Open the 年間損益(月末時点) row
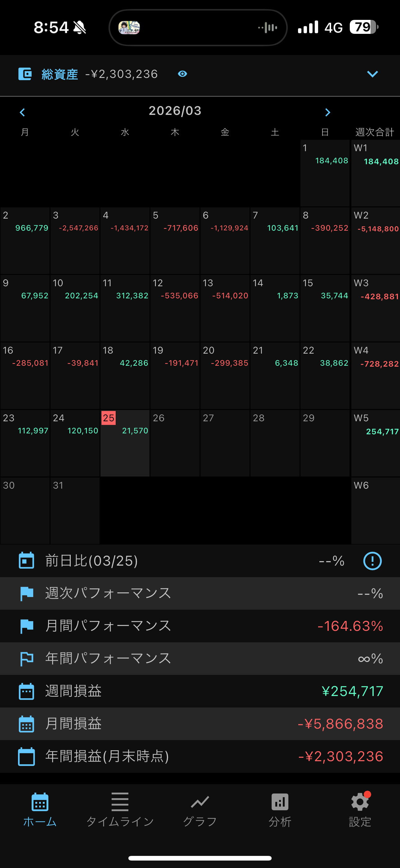The width and height of the screenshot is (400, 868). point(200,757)
